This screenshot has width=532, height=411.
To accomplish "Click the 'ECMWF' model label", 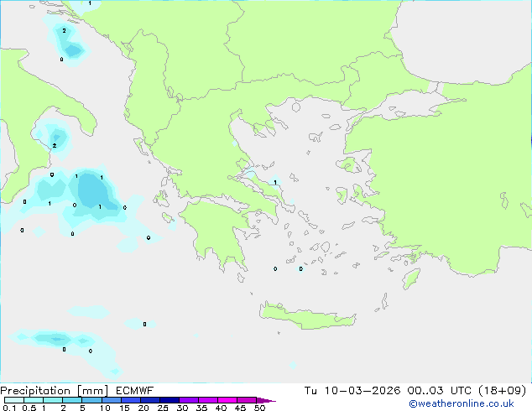I will [135, 391].
